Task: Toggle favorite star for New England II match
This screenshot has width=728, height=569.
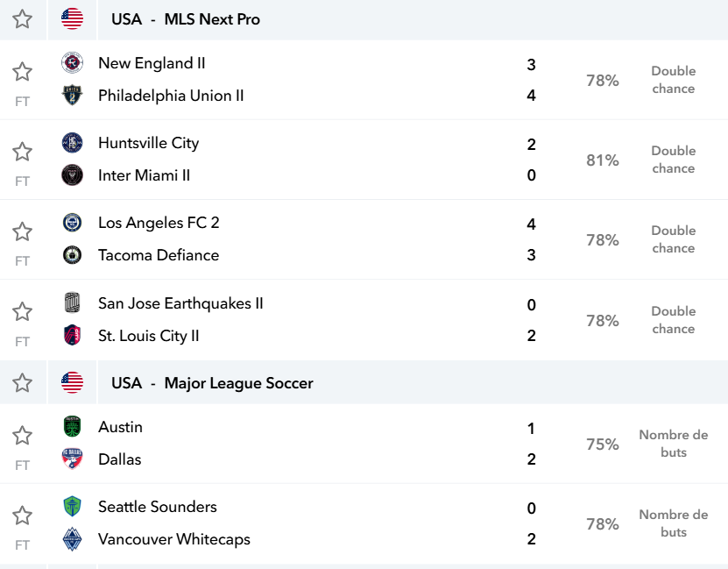Action: coord(22,72)
